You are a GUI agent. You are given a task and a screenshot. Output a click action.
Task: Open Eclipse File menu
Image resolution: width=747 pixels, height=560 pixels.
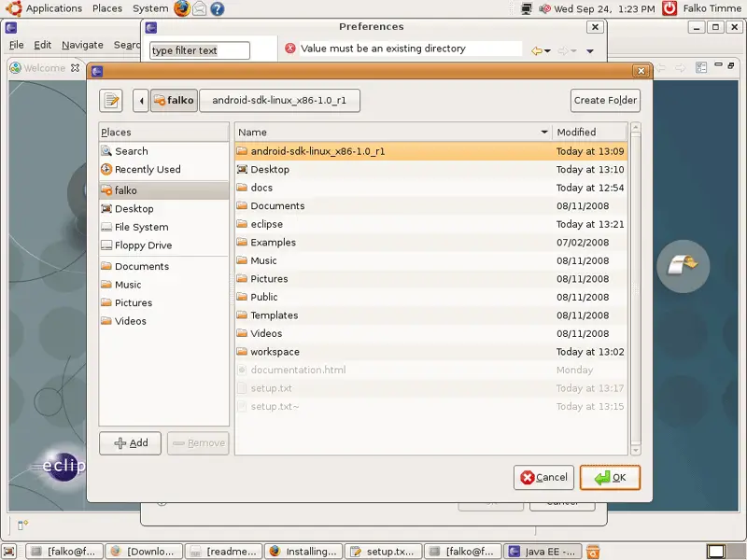[x=16, y=45]
